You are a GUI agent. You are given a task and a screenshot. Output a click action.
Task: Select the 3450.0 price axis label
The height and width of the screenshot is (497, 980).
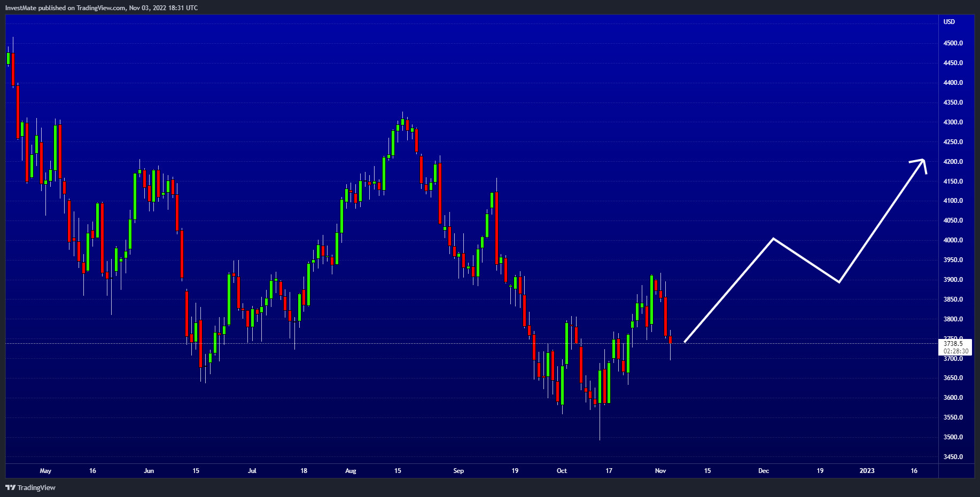click(x=953, y=457)
